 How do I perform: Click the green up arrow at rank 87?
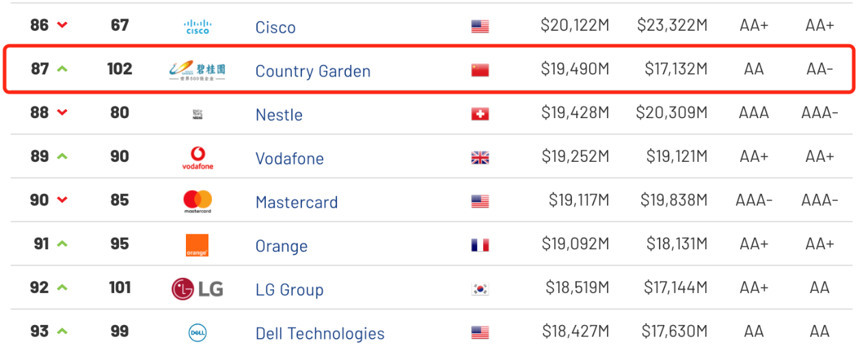pyautogui.click(x=62, y=69)
